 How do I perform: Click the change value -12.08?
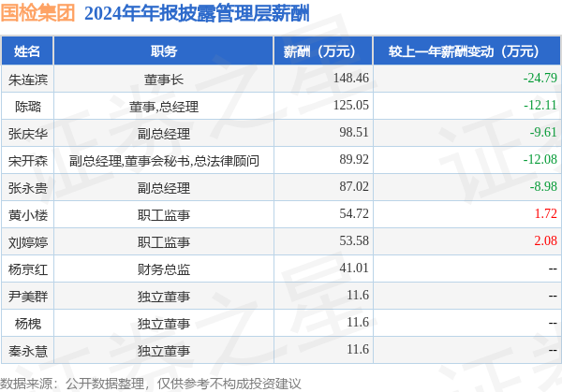pos(540,159)
